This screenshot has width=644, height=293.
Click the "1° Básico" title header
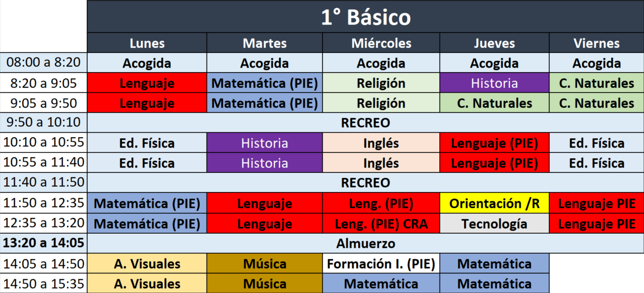coord(365,18)
